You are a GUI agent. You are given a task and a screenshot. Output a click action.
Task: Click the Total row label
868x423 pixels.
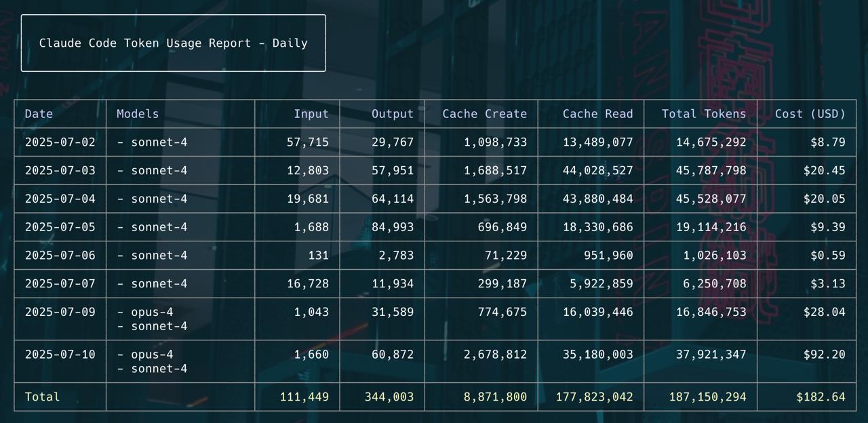[42, 397]
